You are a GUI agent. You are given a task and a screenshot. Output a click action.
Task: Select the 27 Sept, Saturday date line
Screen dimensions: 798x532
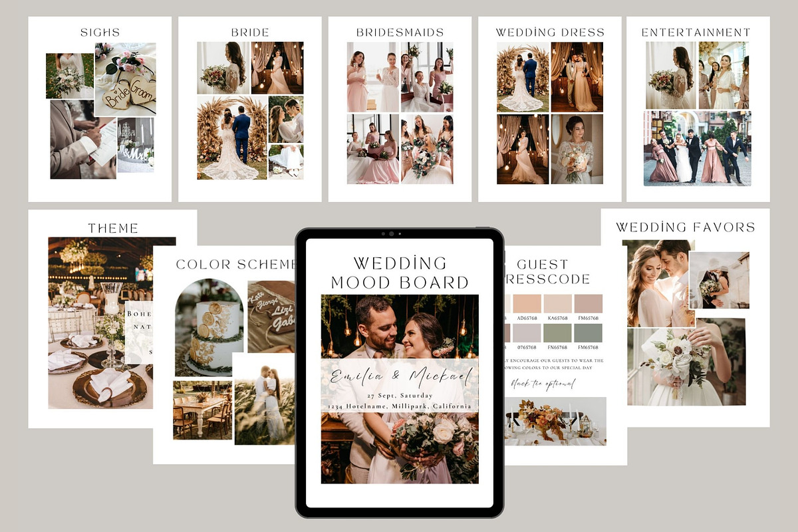pyautogui.click(x=400, y=396)
